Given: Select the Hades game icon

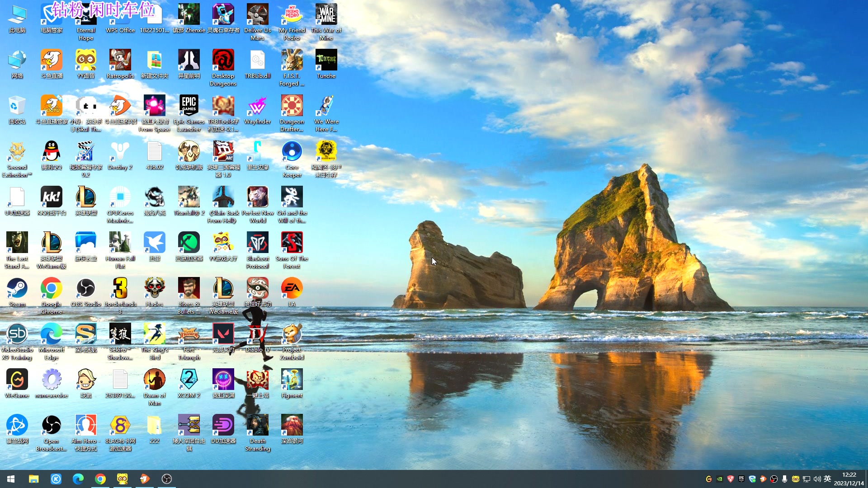Looking at the screenshot, I should (x=155, y=292).
